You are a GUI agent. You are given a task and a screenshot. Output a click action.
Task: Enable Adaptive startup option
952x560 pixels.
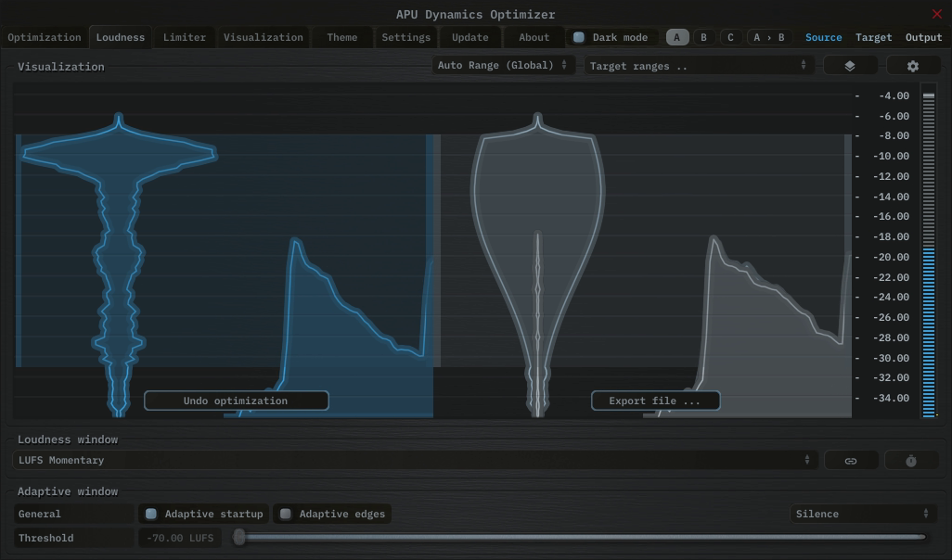pos(151,514)
